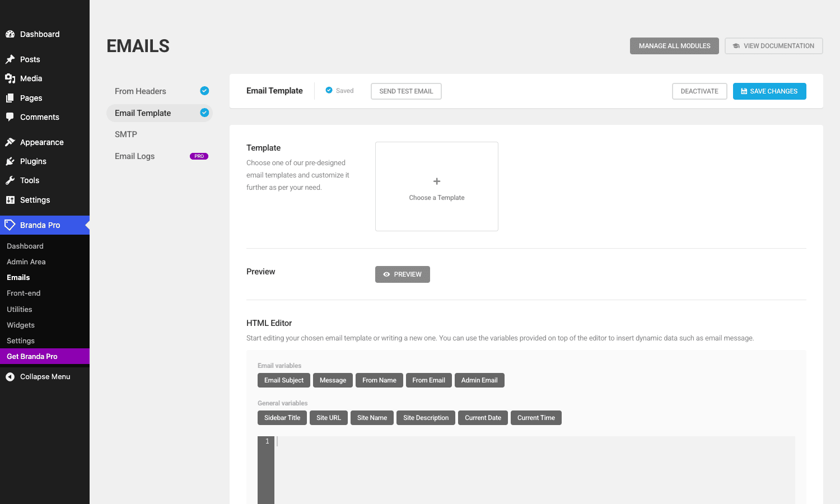Screen dimensions: 840x504
Task: Select the Email Template module tab
Action: tap(160, 113)
